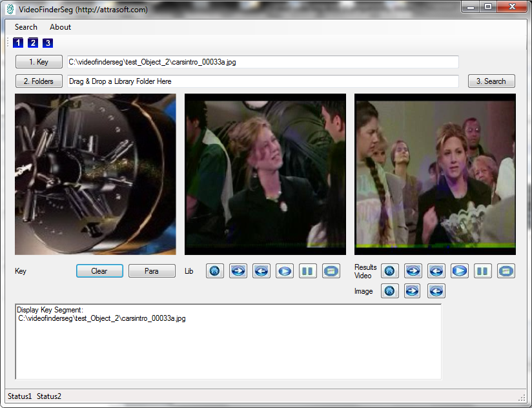Minimize the VideoFinderSeg window
This screenshot has width=532, height=408.
pos(471,7)
